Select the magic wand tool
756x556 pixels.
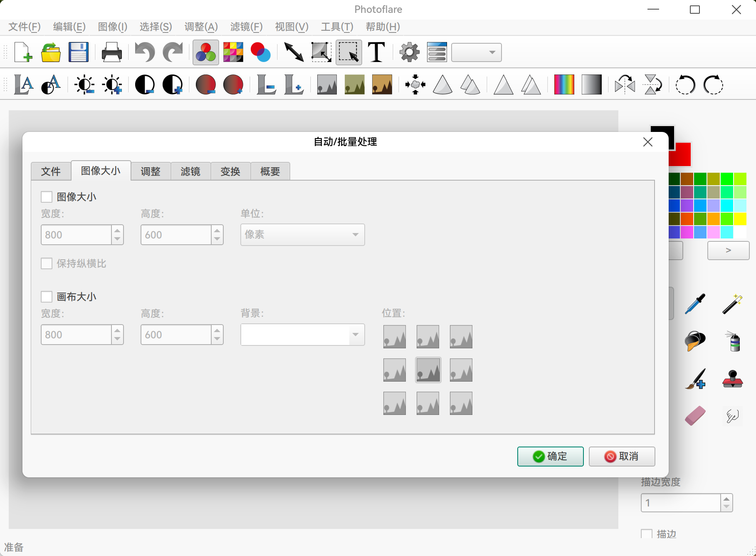coord(733,304)
